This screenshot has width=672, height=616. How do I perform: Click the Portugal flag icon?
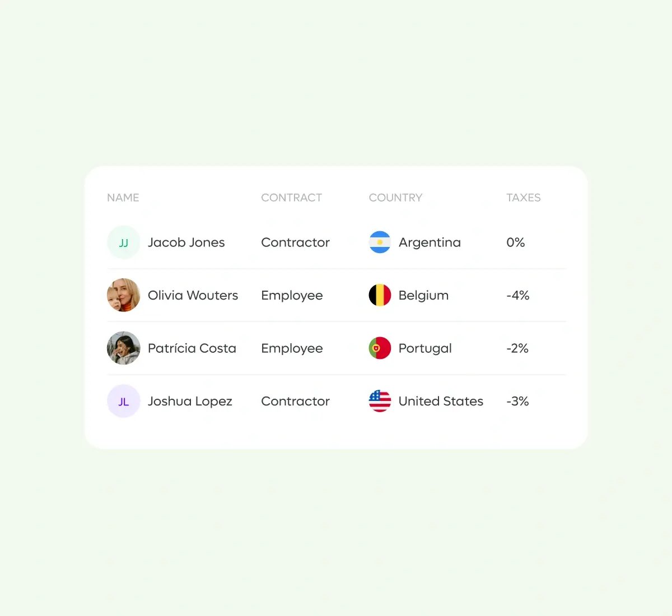(x=380, y=348)
